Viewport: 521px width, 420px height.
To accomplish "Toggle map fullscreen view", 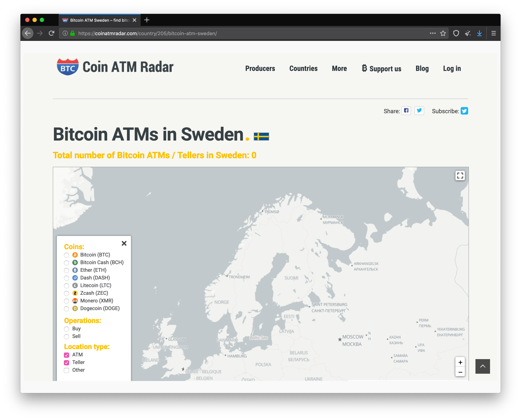I will pos(460,175).
